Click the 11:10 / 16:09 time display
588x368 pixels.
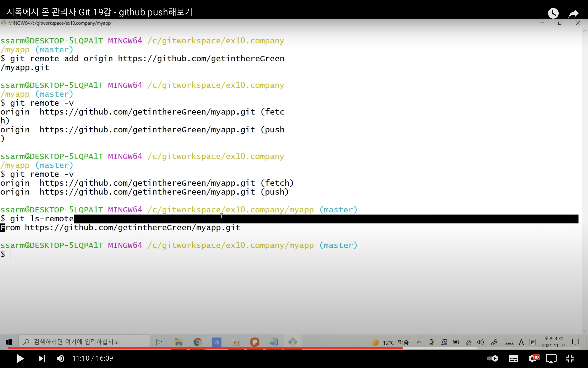(93, 358)
